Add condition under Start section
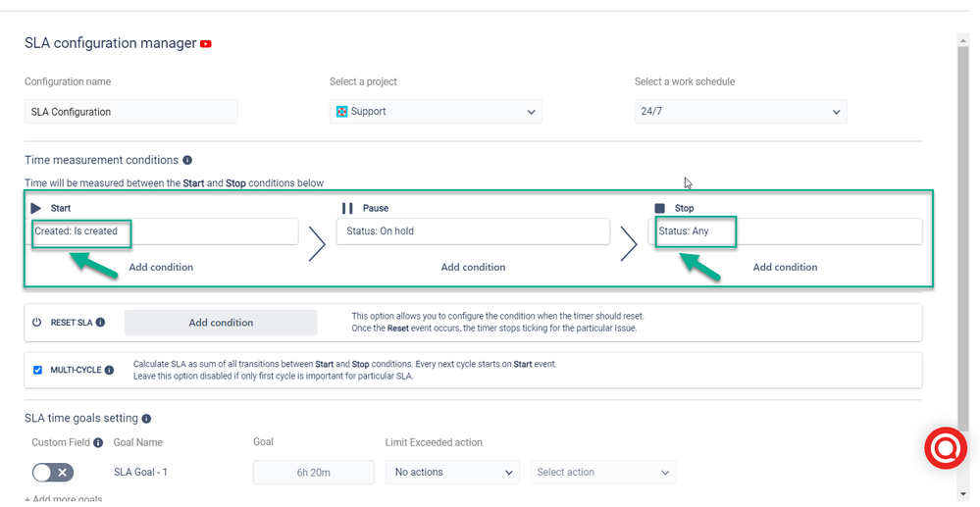 pos(161,267)
